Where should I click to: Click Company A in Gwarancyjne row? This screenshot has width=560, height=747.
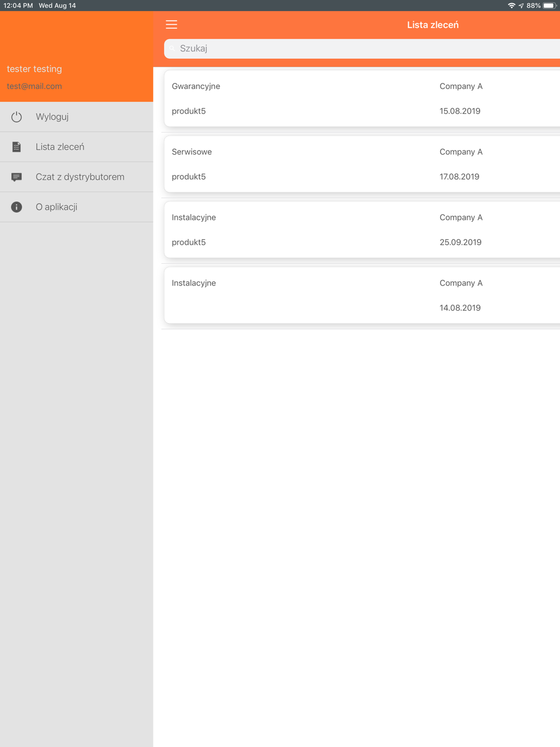[461, 86]
